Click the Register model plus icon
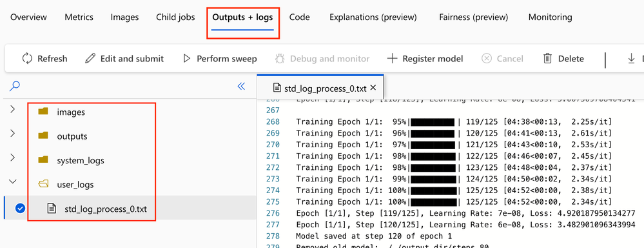The height and width of the screenshot is (248, 644). (392, 59)
